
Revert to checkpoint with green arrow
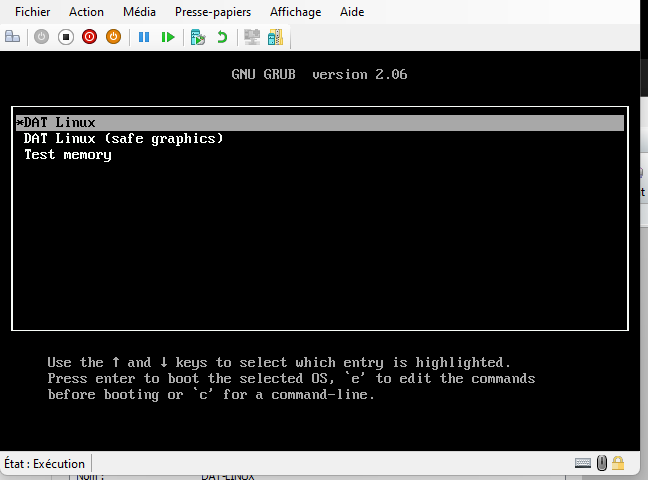222,37
